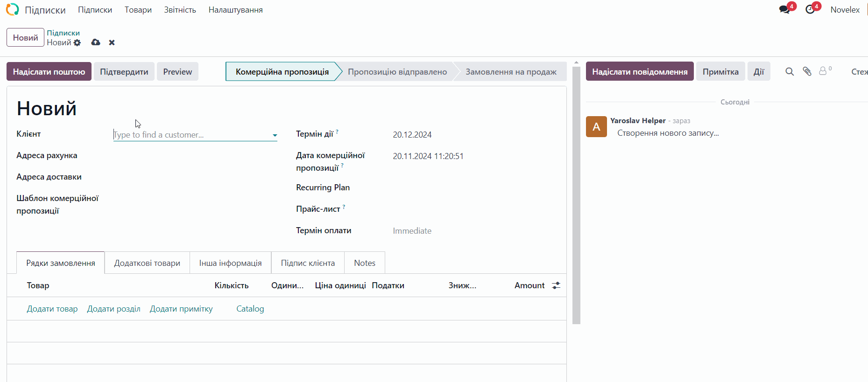Image resolution: width=868 pixels, height=382 pixels.
Task: Show followers using person icon
Action: pos(823,71)
